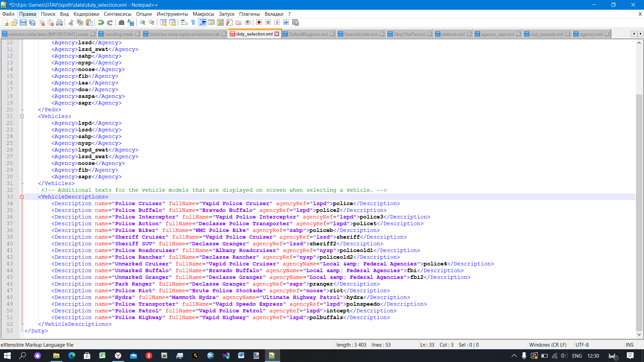Click the Zoom in magnifier icon
The height and width of the screenshot is (362, 644).
pyautogui.click(x=143, y=22)
